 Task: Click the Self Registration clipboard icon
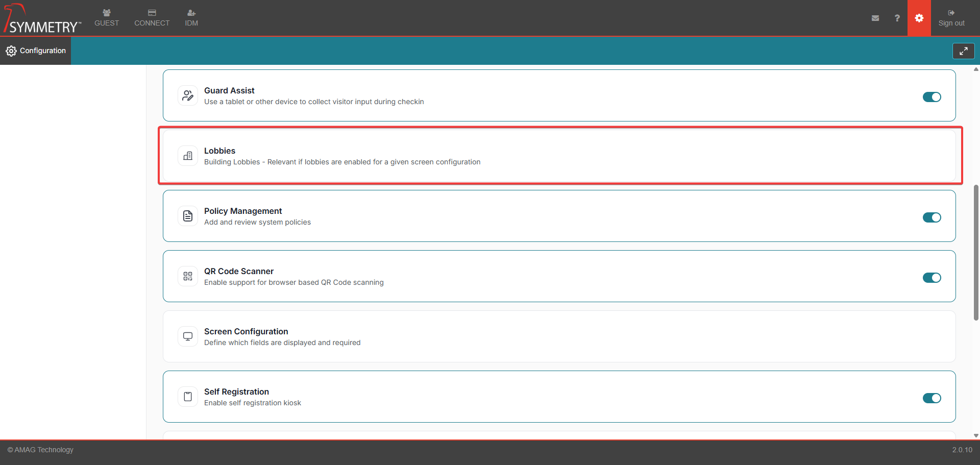(188, 397)
